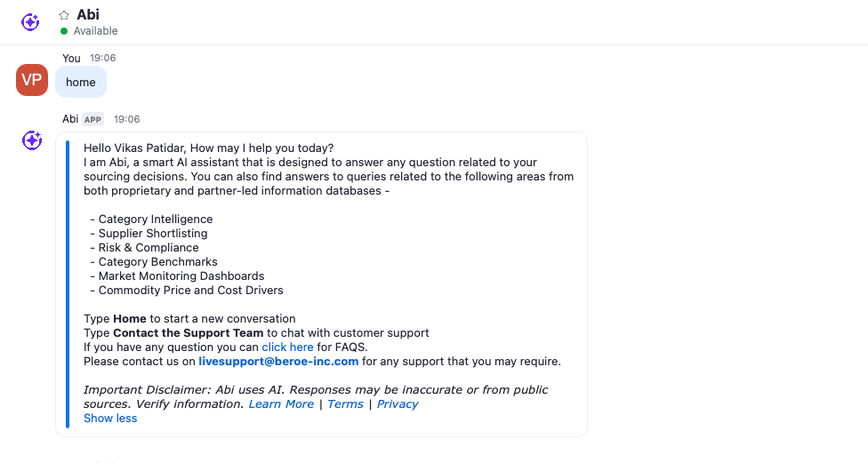The height and width of the screenshot is (463, 868).
Task: Open the 'click here' FAQs link
Action: pyautogui.click(x=287, y=347)
